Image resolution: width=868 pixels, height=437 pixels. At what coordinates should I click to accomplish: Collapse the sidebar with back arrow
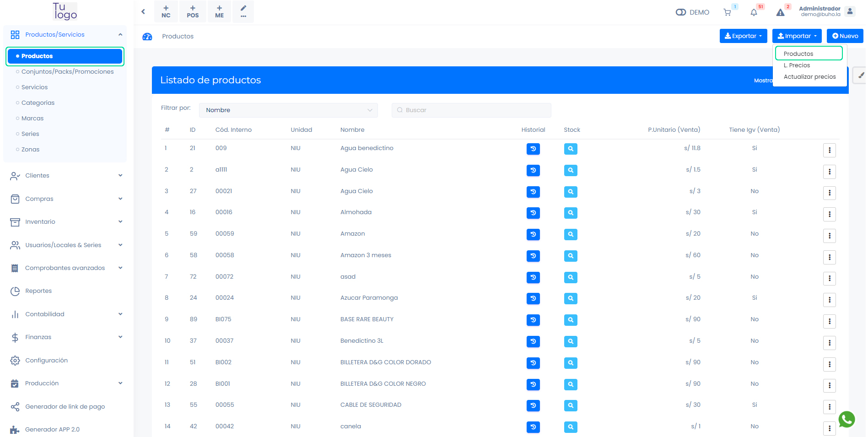[143, 11]
